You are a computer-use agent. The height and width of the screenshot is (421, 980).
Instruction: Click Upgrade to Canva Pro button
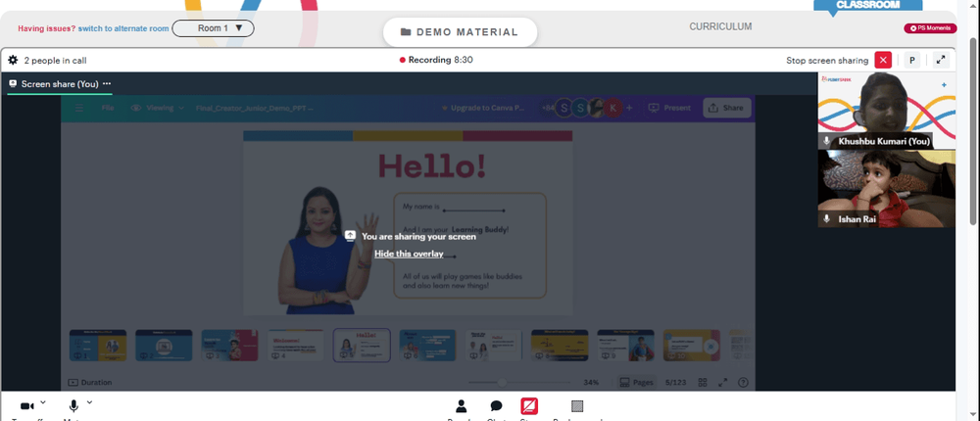click(x=485, y=108)
